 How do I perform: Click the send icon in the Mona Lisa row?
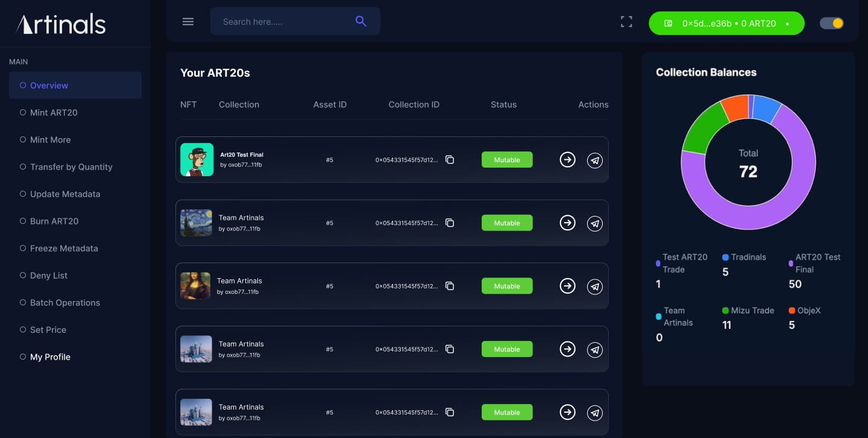point(595,286)
